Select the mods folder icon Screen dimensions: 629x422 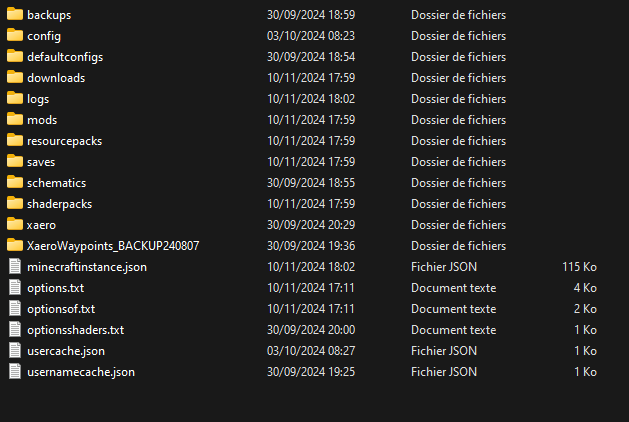(15, 119)
